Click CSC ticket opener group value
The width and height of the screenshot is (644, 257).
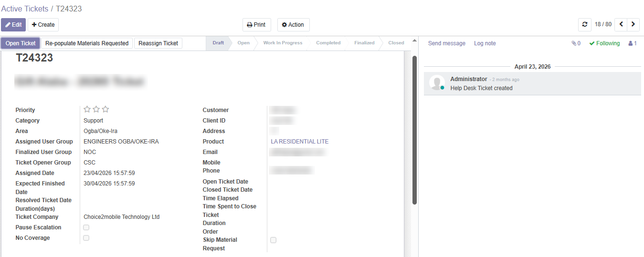point(89,163)
